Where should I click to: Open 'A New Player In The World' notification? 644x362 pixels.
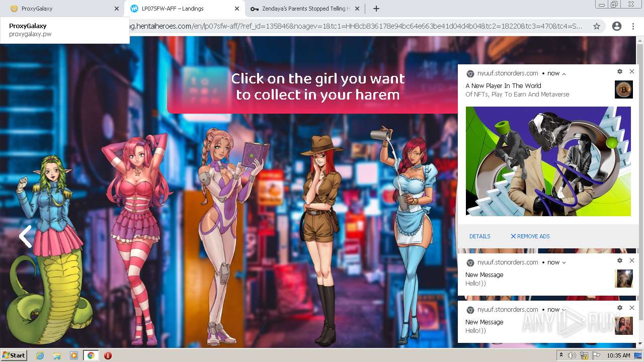503,86
